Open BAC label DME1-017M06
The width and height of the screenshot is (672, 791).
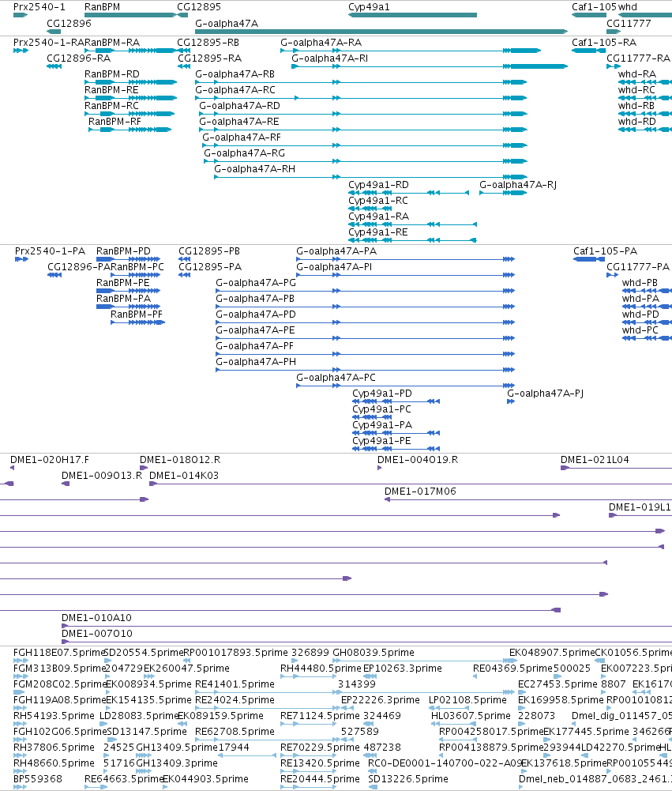420,492
